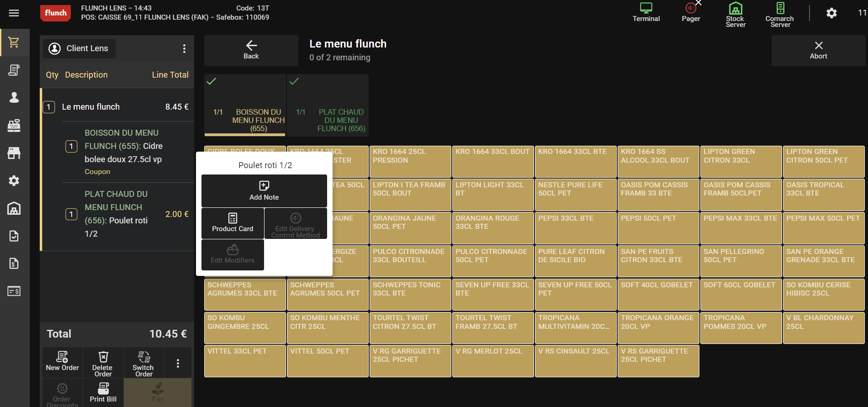Choose SOFT 40CL GOBELET
868x407 pixels.
click(x=658, y=295)
